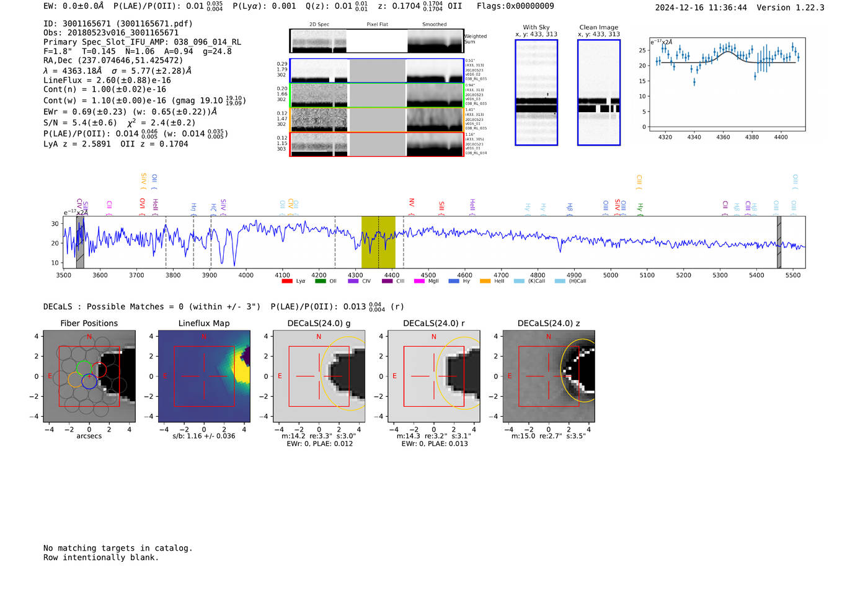Click the Primary Spec_Slot_IFU_AMP: 038_096_014_RL line
868x591 pixels.
142,42
